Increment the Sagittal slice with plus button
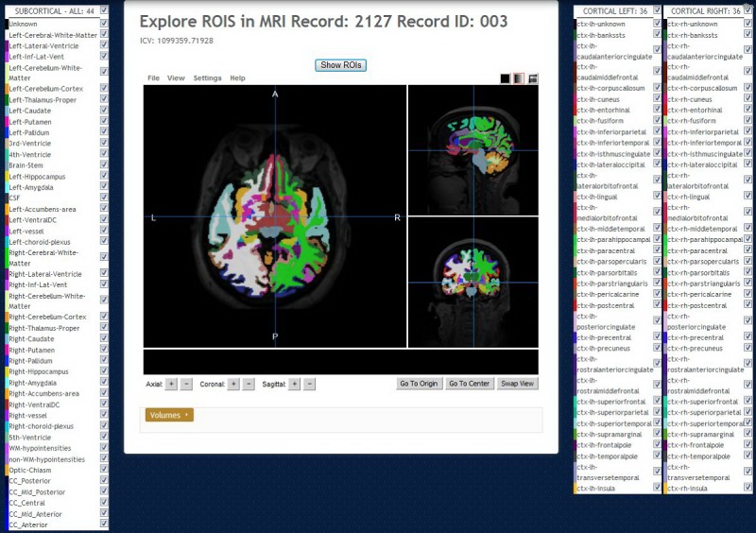Screen dimensions: 756x533 pos(295,384)
